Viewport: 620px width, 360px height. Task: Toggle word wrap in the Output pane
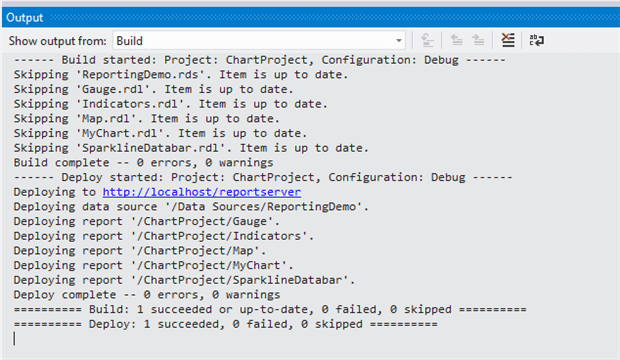tap(537, 40)
